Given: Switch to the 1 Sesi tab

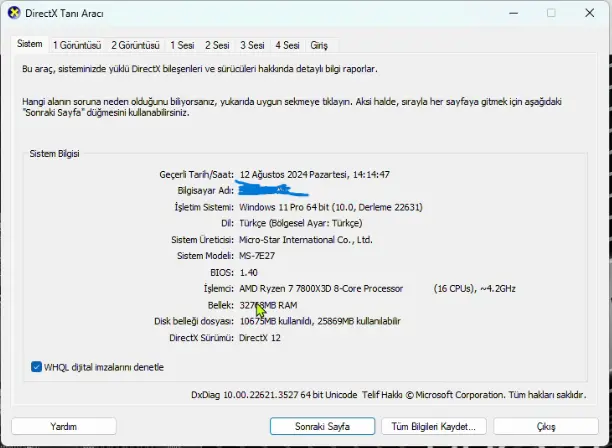Looking at the screenshot, I should (x=182, y=45).
